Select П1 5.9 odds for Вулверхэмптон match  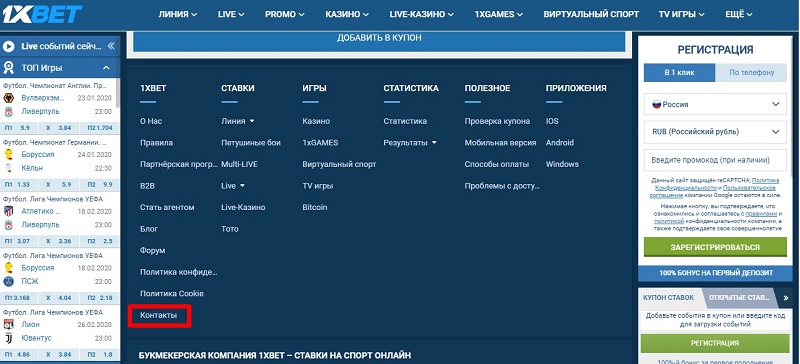tap(18, 128)
